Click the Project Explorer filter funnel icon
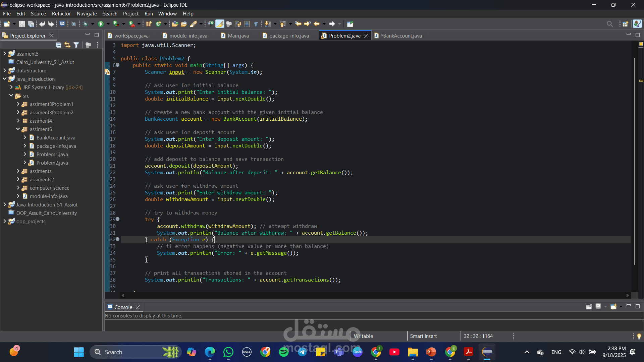Screen dimensions: 644x362 (x=76, y=45)
